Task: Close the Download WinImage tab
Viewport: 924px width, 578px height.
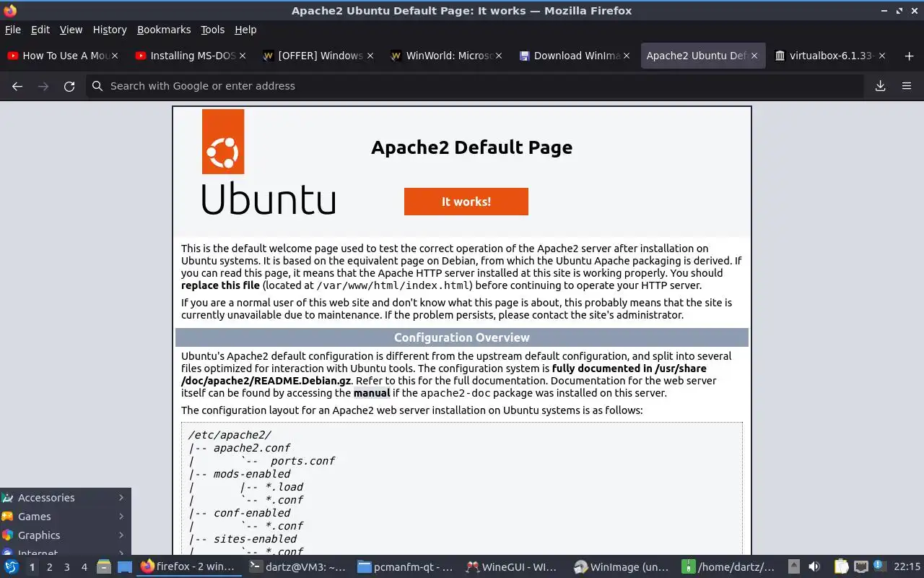Action: 627,56
